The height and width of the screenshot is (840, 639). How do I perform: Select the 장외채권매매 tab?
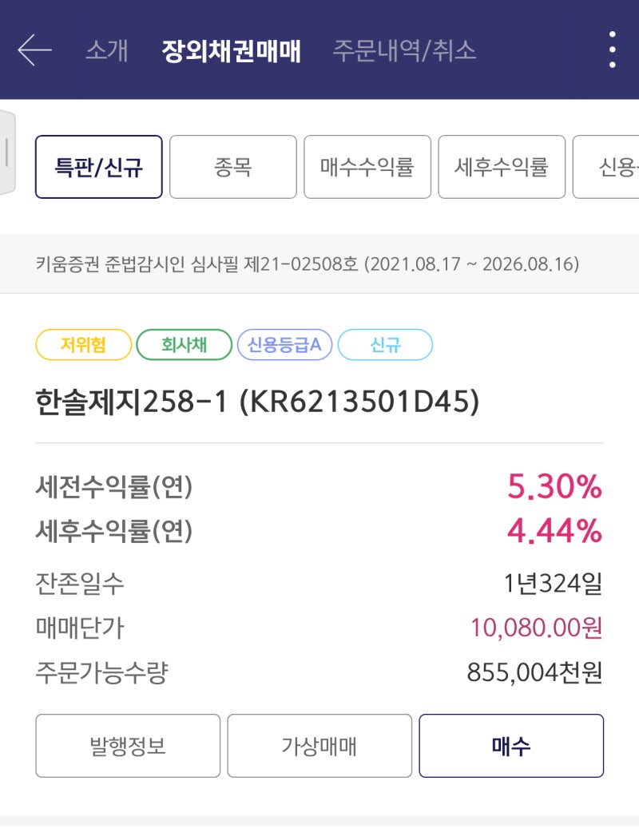[x=231, y=51]
